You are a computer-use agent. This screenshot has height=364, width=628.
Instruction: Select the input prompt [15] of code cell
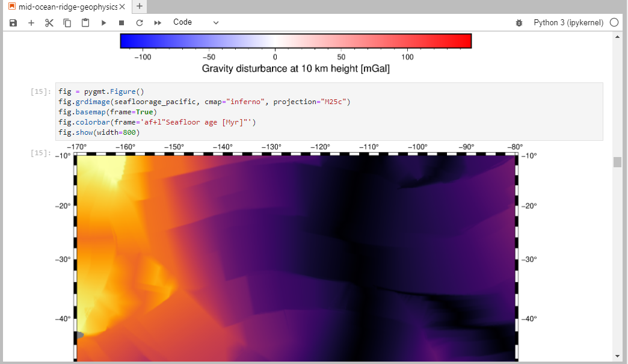click(x=41, y=91)
